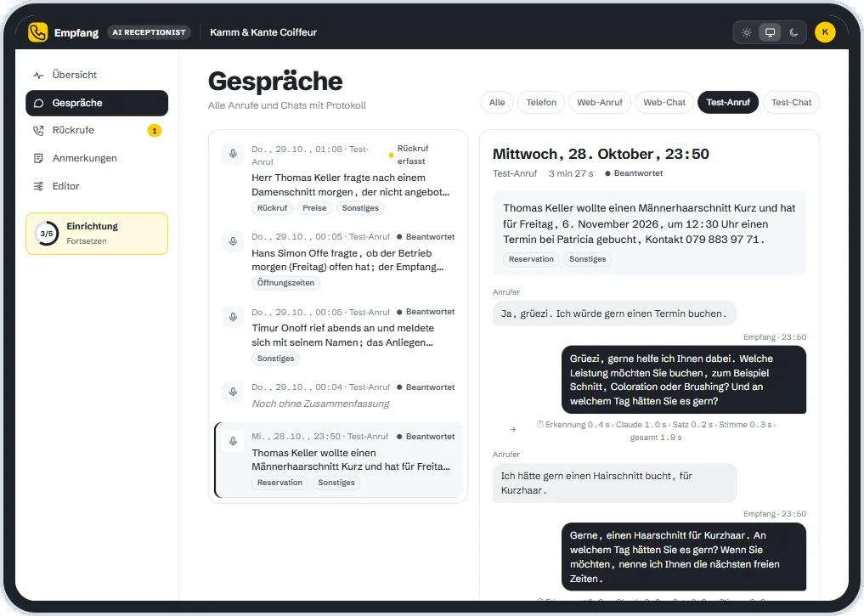Click microphone icon of Timur Onoff call

click(x=233, y=317)
